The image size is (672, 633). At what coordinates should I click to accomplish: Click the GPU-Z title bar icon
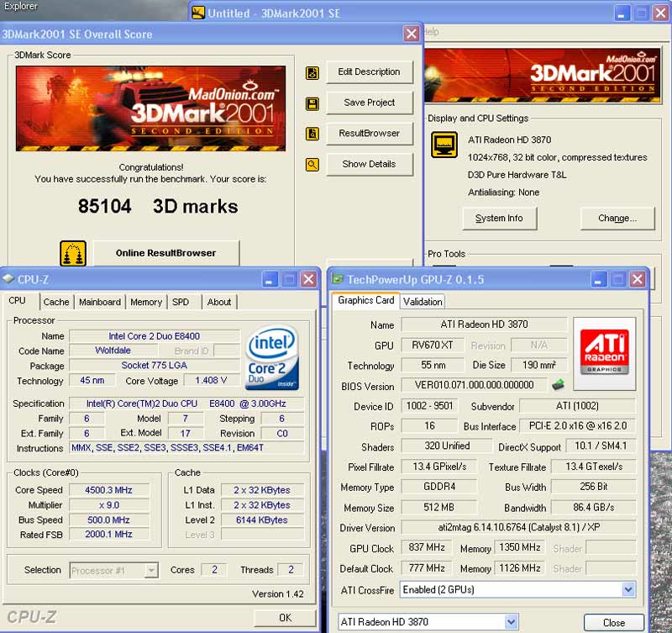tap(338, 279)
